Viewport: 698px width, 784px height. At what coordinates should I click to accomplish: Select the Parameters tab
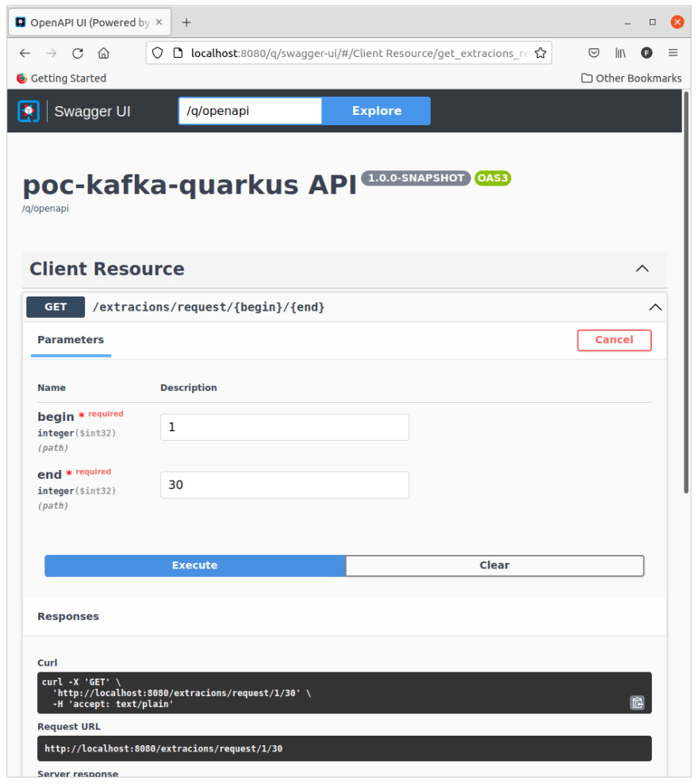(71, 340)
